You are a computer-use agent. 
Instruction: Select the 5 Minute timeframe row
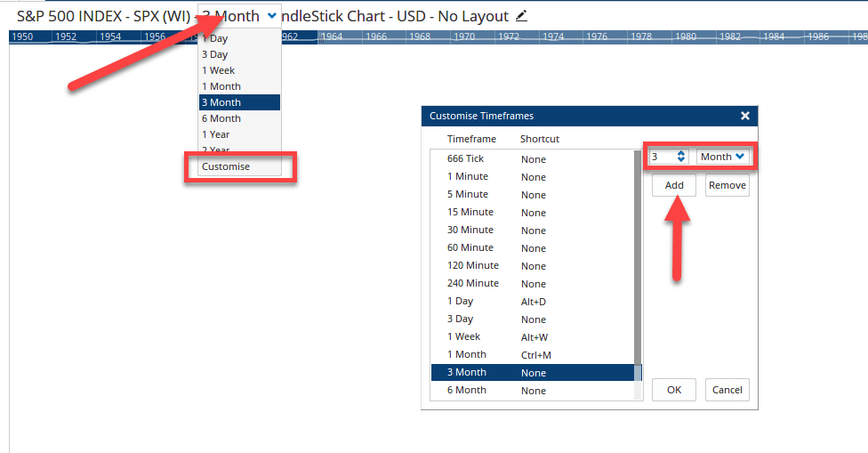[532, 194]
